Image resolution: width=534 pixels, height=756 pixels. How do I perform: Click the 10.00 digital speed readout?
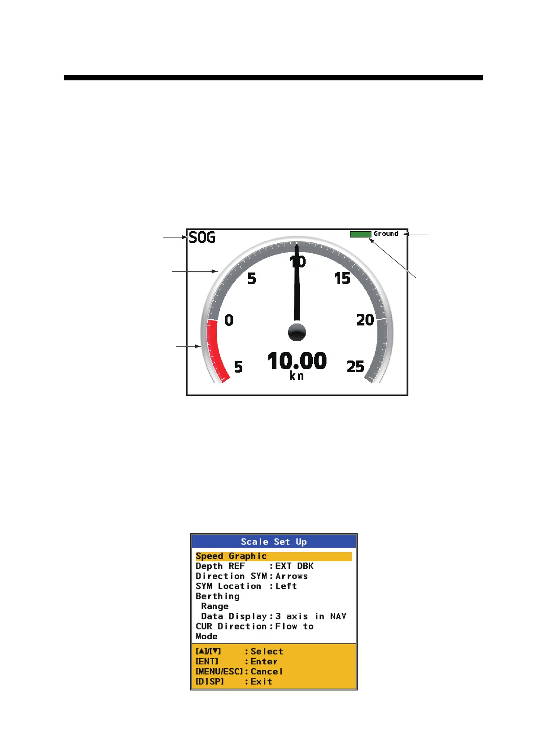(x=297, y=361)
